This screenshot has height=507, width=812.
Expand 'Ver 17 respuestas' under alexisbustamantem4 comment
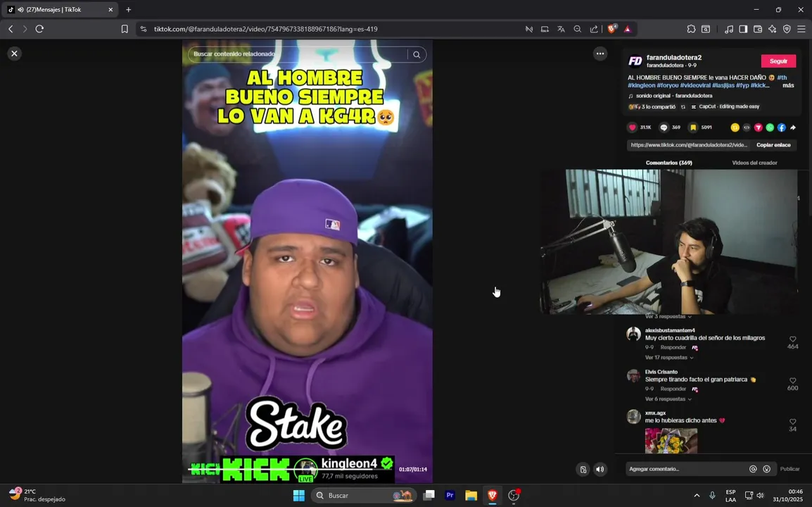click(668, 358)
